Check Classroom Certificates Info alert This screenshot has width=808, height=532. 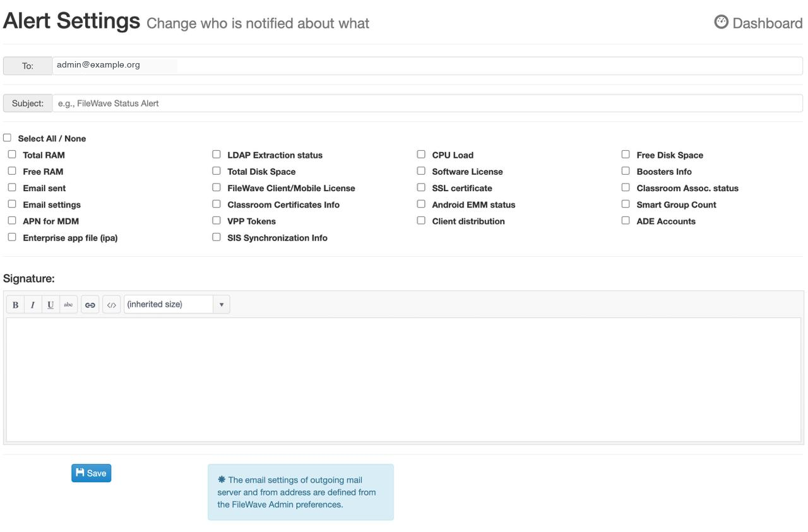[x=217, y=204]
